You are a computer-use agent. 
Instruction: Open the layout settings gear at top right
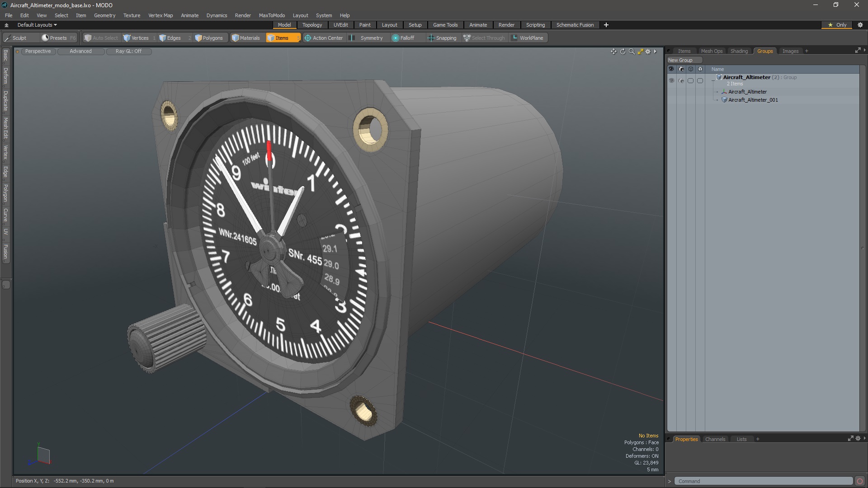[x=860, y=25]
